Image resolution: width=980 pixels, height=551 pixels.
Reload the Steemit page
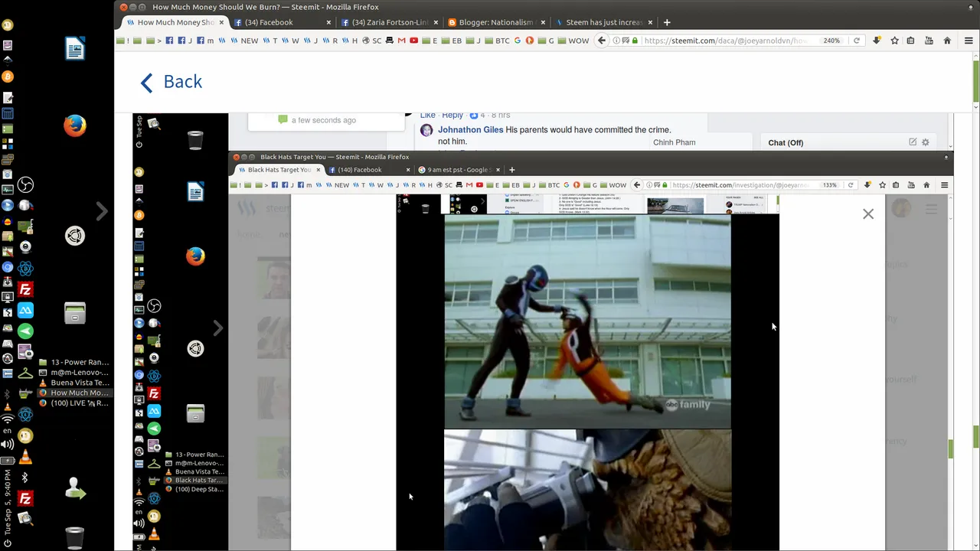[857, 41]
